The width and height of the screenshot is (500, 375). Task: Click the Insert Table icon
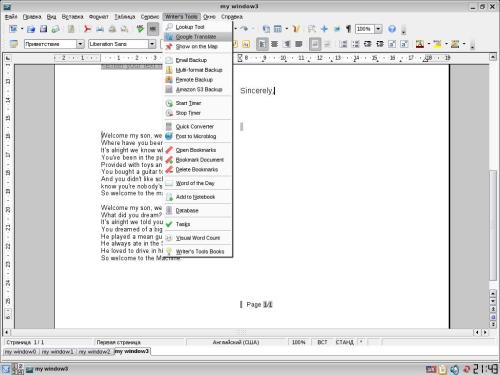click(277, 29)
